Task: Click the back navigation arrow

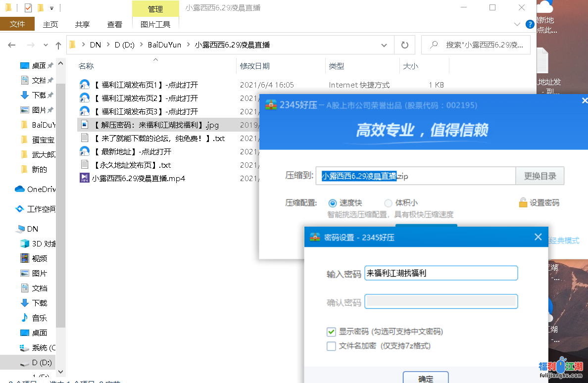Action: click(x=12, y=45)
